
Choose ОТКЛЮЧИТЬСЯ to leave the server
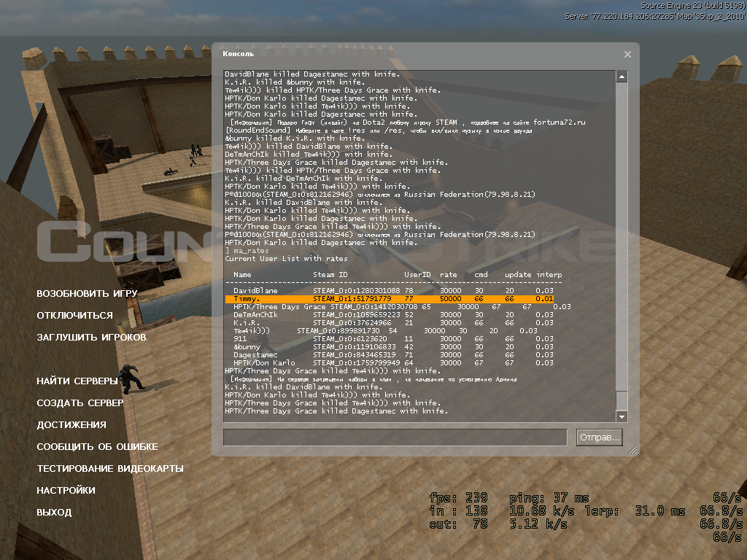point(75,315)
